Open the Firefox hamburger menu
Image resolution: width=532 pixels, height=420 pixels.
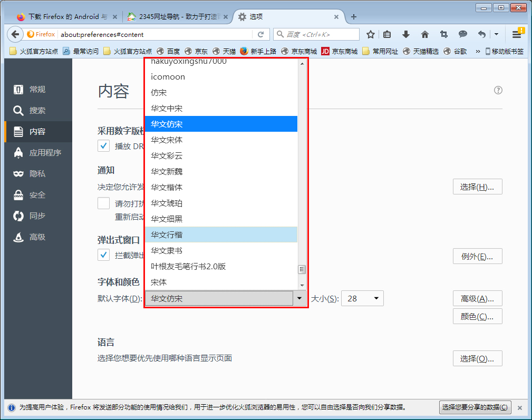(x=517, y=34)
